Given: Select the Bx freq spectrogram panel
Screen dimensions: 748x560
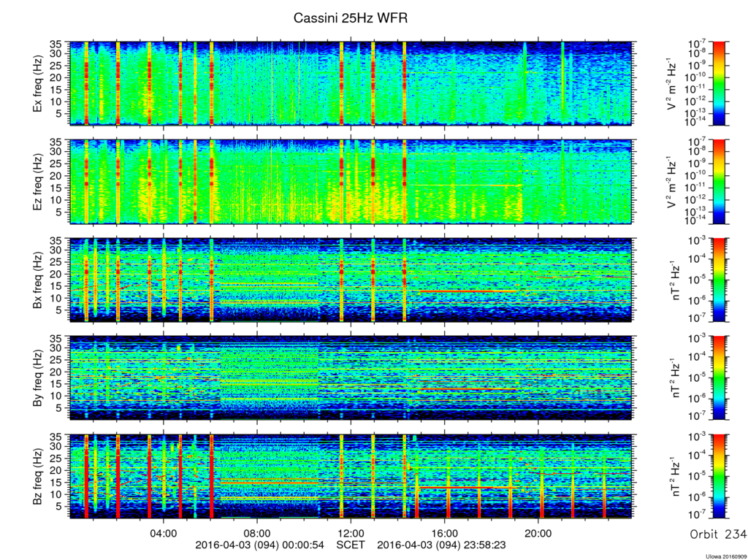Looking at the screenshot, I should coord(351,280).
